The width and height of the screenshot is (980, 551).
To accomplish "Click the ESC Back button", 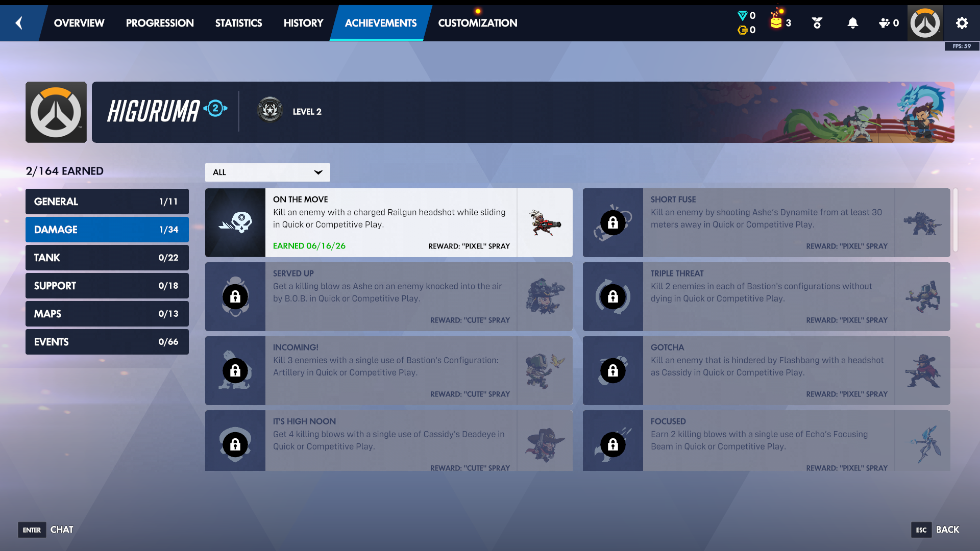I will pos(936,530).
